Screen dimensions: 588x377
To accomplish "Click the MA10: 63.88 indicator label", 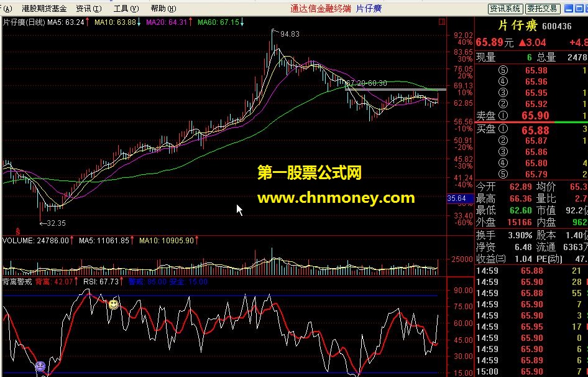I will click(x=115, y=22).
